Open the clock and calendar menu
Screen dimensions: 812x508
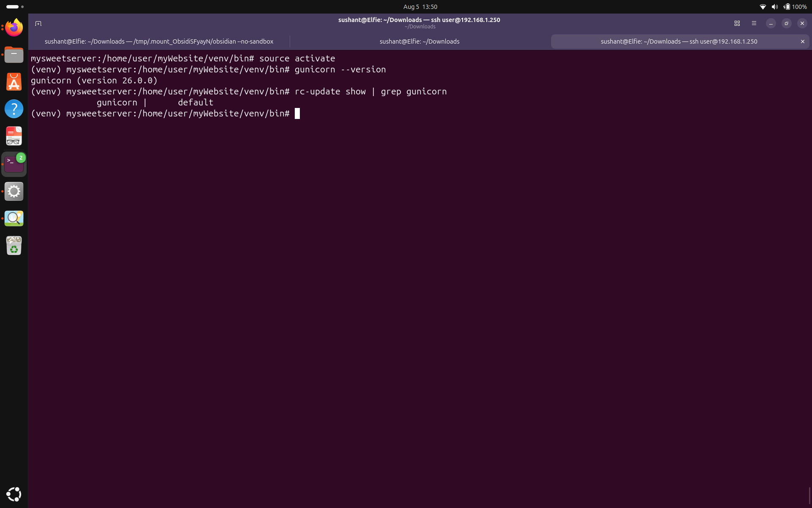pyautogui.click(x=420, y=7)
